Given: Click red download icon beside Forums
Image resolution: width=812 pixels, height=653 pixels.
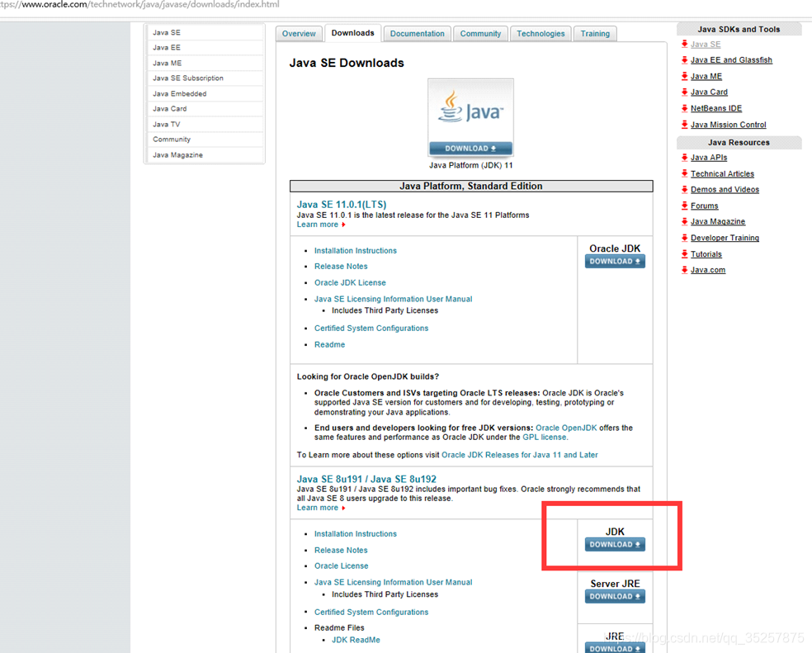Looking at the screenshot, I should coord(685,206).
